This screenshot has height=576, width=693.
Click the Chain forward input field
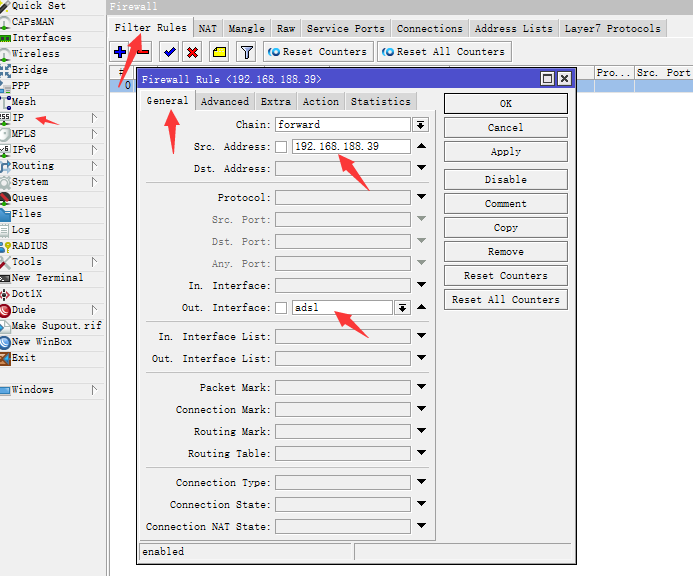point(343,125)
